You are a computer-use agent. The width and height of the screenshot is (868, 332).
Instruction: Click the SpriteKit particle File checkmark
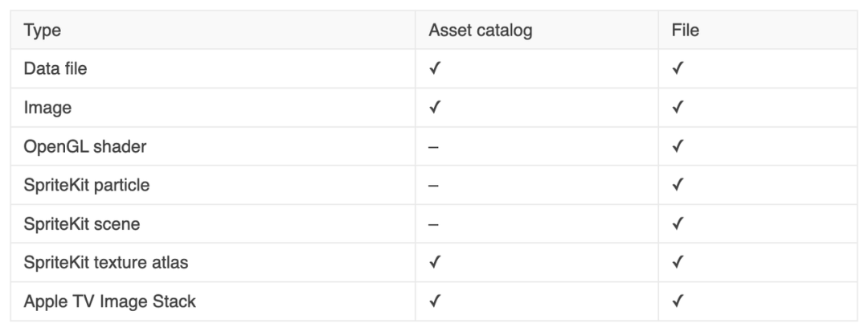pyautogui.click(x=677, y=186)
